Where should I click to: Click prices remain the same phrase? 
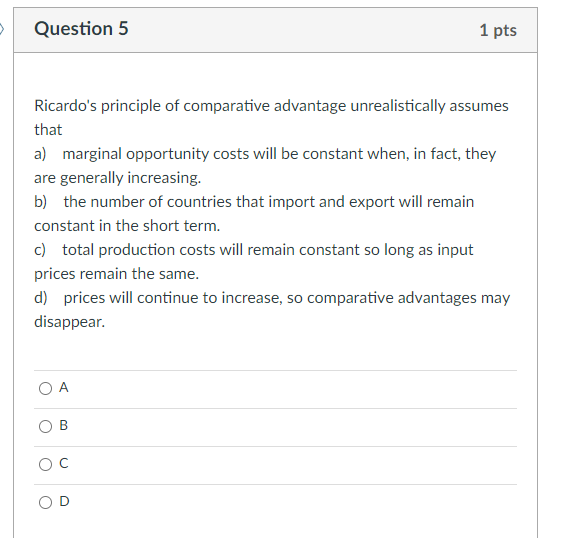pyautogui.click(x=117, y=274)
